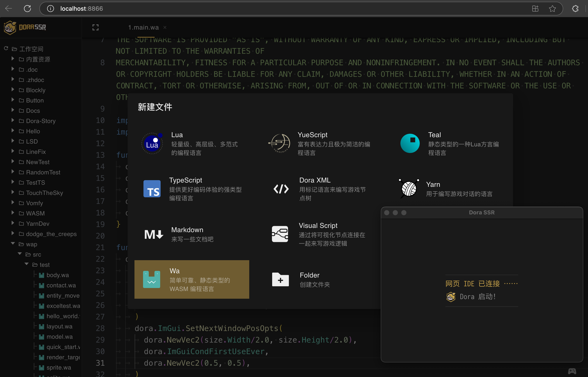Image resolution: width=588 pixels, height=377 pixels.
Task: Close the 1.main.wa tab
Action: click(165, 27)
